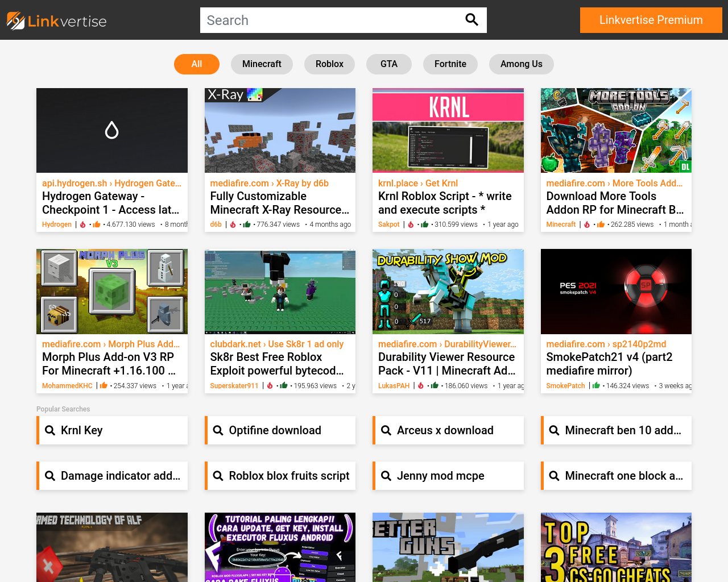This screenshot has height=582, width=728.
Task: Click the search icon beside Minecraft one block
Action: (x=554, y=476)
